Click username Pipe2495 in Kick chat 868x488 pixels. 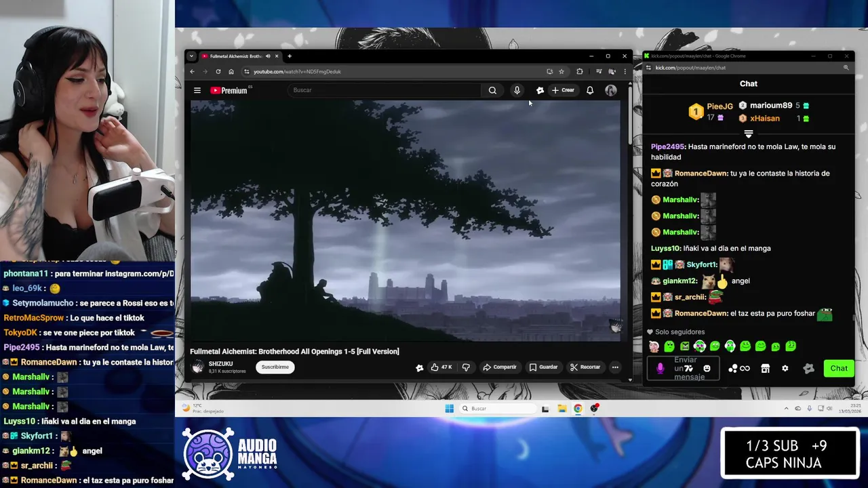pyautogui.click(x=667, y=146)
